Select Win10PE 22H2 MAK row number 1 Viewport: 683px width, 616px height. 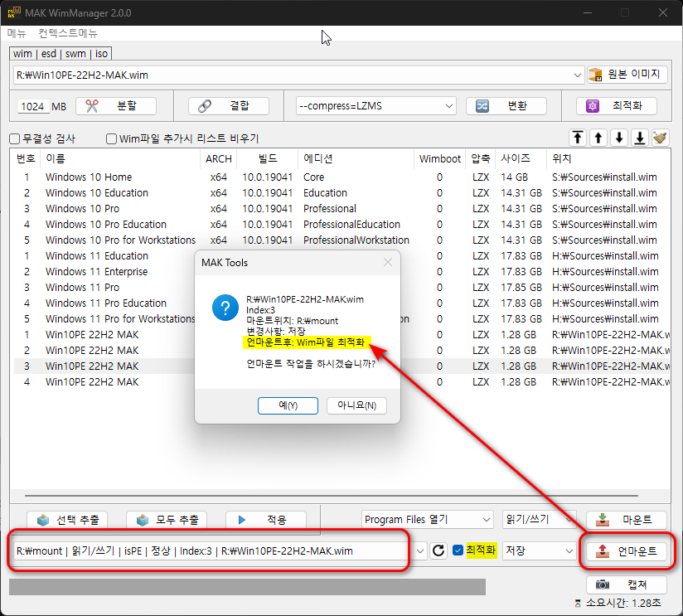point(342,335)
